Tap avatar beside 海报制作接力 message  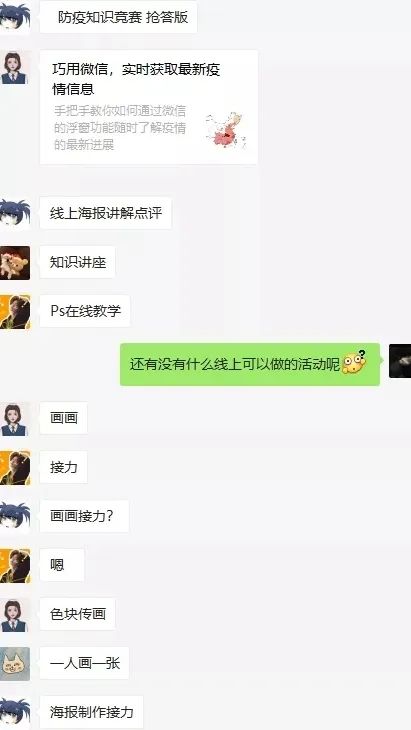click(15, 712)
